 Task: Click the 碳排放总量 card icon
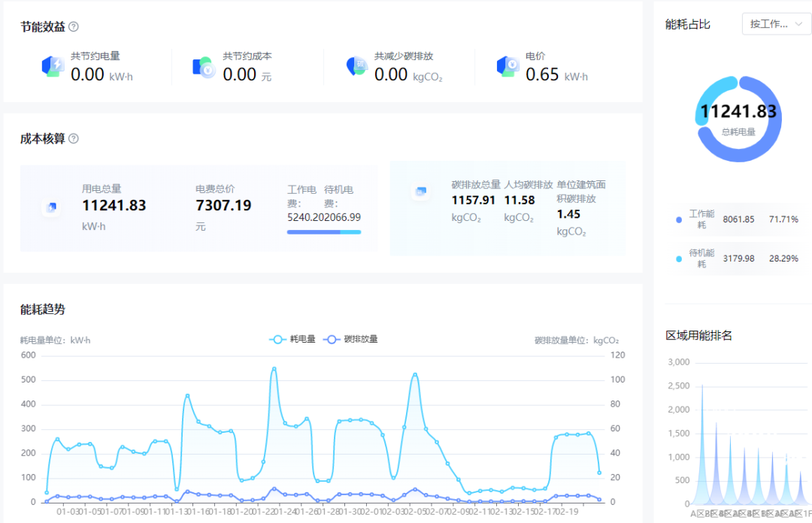(x=421, y=192)
